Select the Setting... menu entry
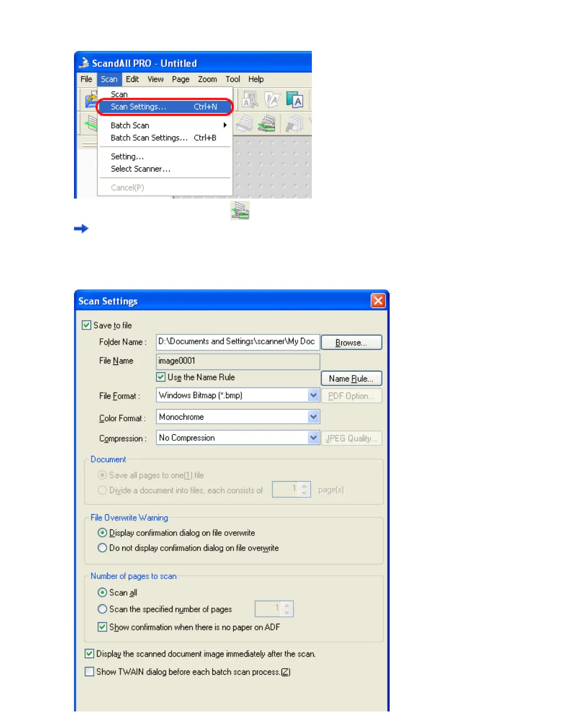Image resolution: width=563 pixels, height=728 pixels. click(165, 156)
